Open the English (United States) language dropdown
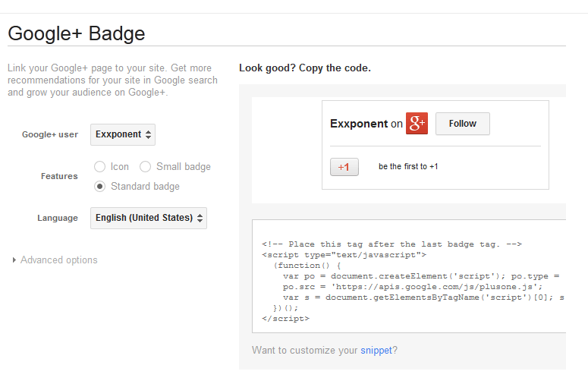588x384 pixels. pos(149,218)
